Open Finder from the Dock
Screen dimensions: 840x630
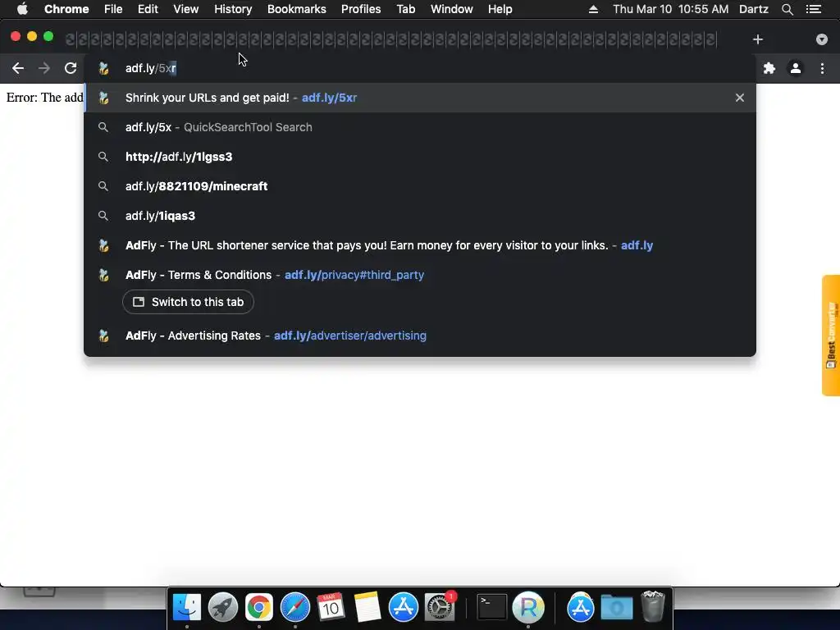187,607
